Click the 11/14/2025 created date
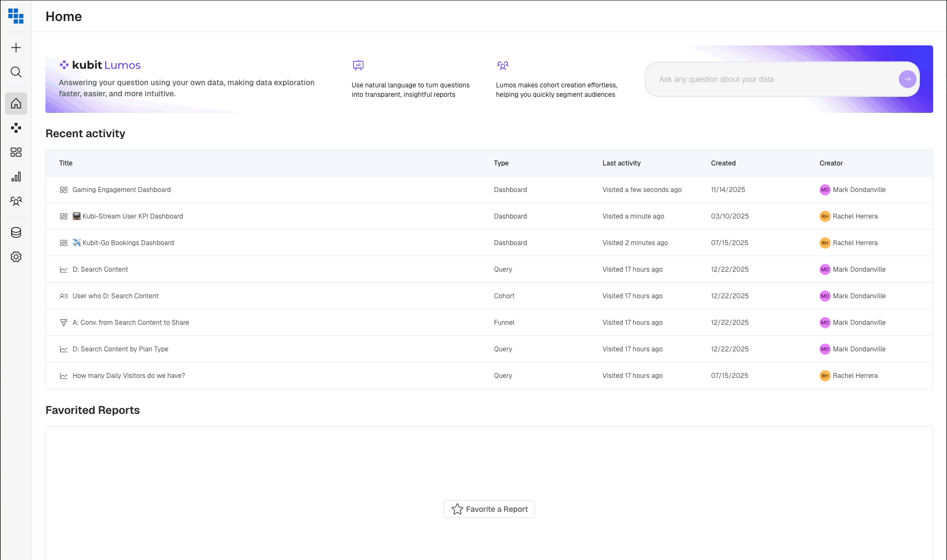This screenshot has width=947, height=560. pos(728,190)
